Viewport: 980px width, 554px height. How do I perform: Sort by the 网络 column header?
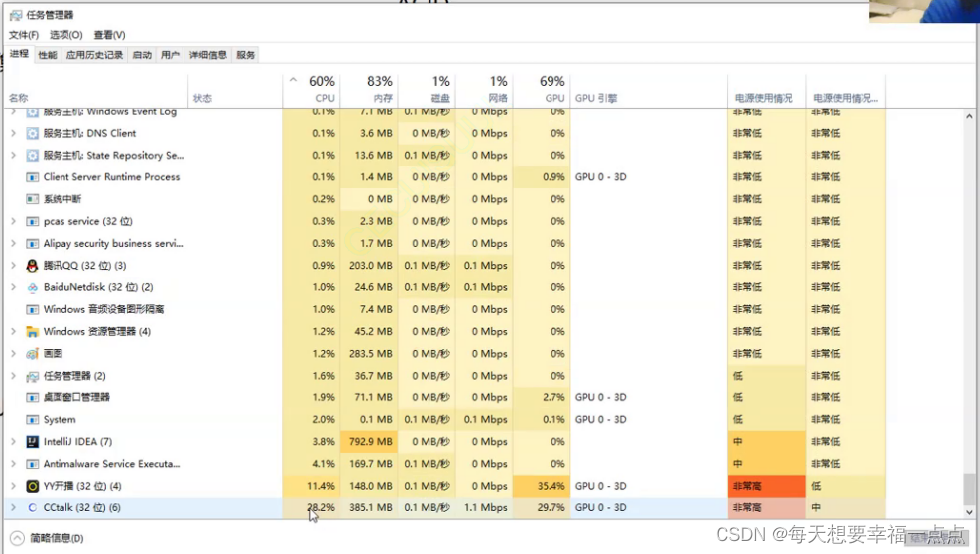[484, 90]
